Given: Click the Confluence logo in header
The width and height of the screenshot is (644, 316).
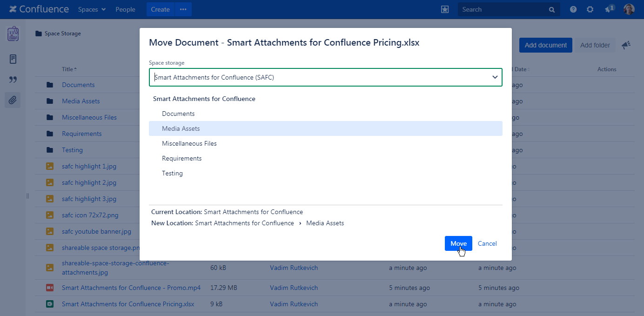Looking at the screenshot, I should pyautogui.click(x=39, y=9).
